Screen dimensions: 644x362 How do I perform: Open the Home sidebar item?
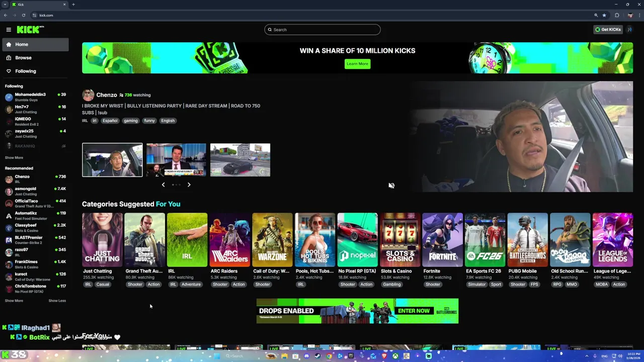[34, 44]
